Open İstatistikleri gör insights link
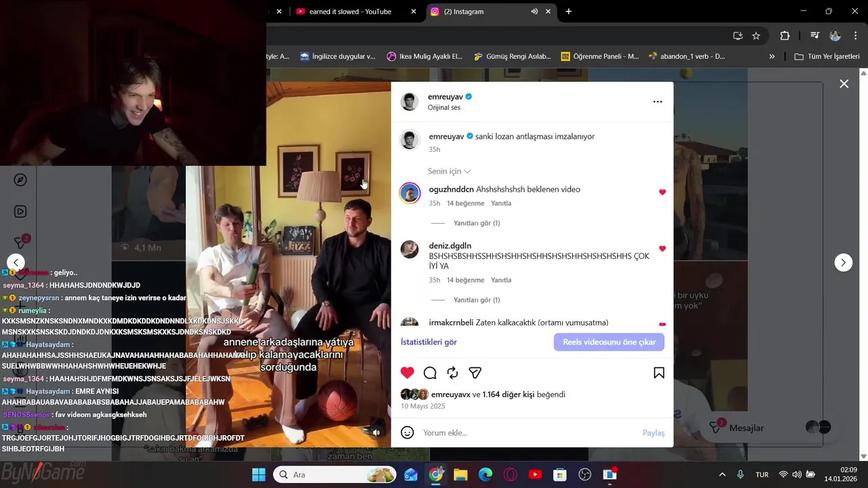Screen dimensions: 868x488 pyautogui.click(x=429, y=342)
